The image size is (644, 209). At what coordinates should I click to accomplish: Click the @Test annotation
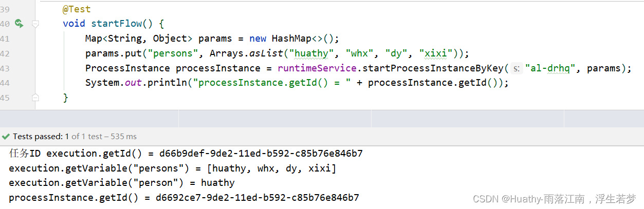point(77,9)
